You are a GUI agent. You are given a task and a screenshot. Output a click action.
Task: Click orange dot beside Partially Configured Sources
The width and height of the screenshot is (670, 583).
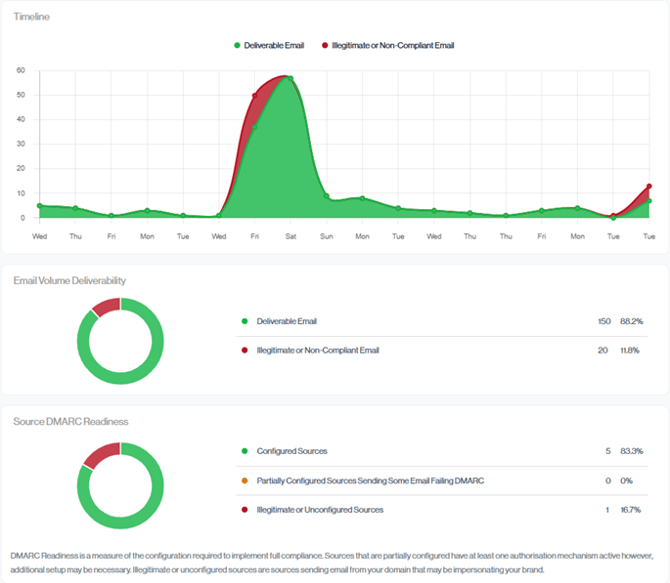[x=243, y=481]
